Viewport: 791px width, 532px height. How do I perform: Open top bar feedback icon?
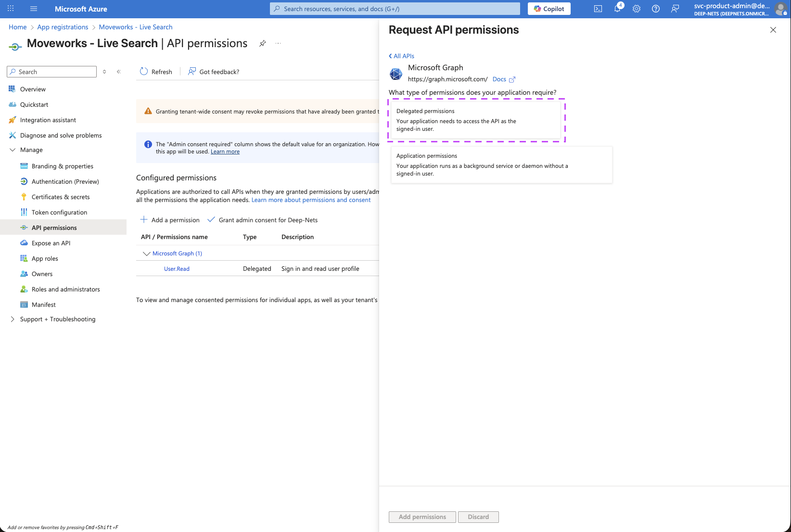coord(675,9)
